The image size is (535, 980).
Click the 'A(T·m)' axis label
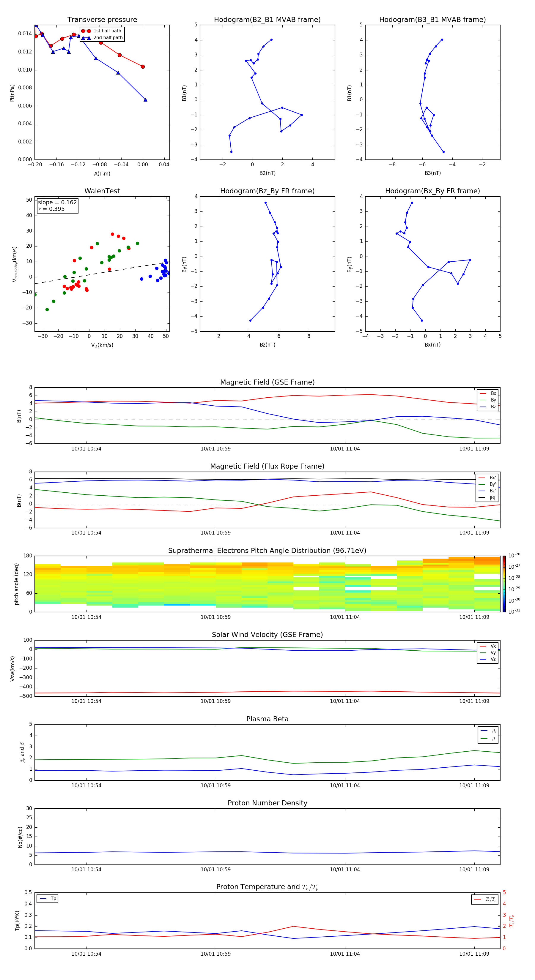click(x=102, y=173)
